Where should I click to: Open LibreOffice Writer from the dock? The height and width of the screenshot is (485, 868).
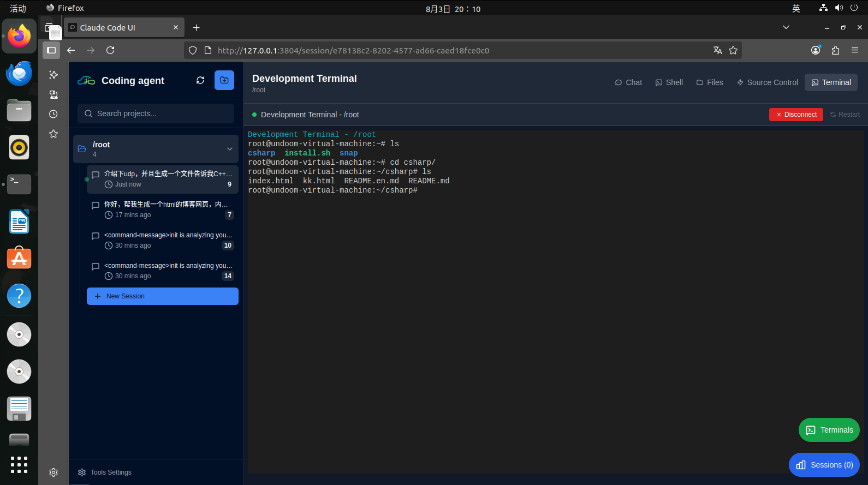click(x=19, y=221)
